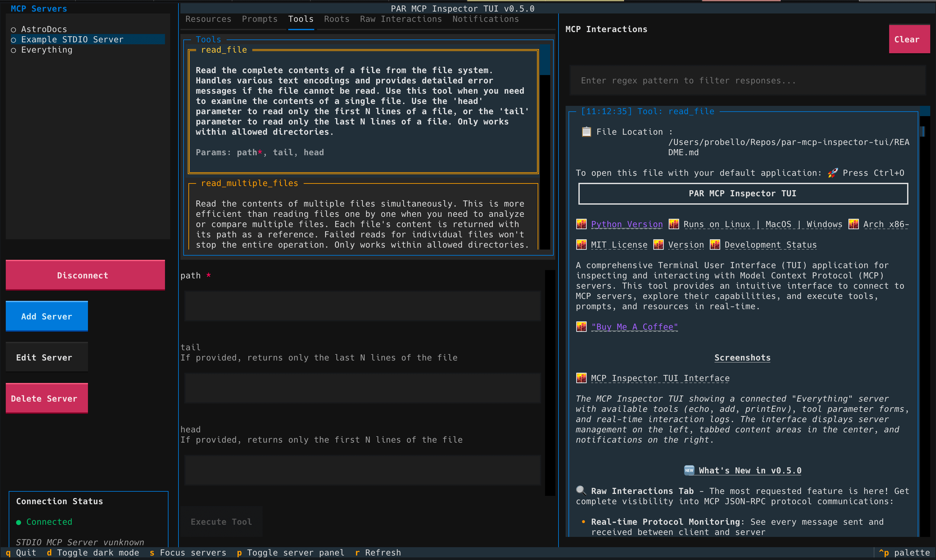The image size is (936, 560).
Task: Open the Resources tab
Action: pyautogui.click(x=208, y=19)
